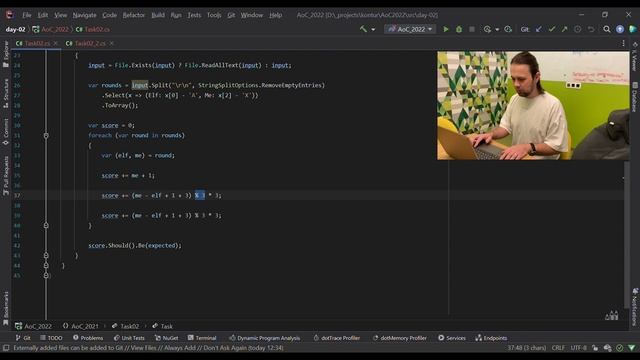Close the Task02_2.cs tab
This screenshot has width=640, height=360.
click(x=111, y=43)
